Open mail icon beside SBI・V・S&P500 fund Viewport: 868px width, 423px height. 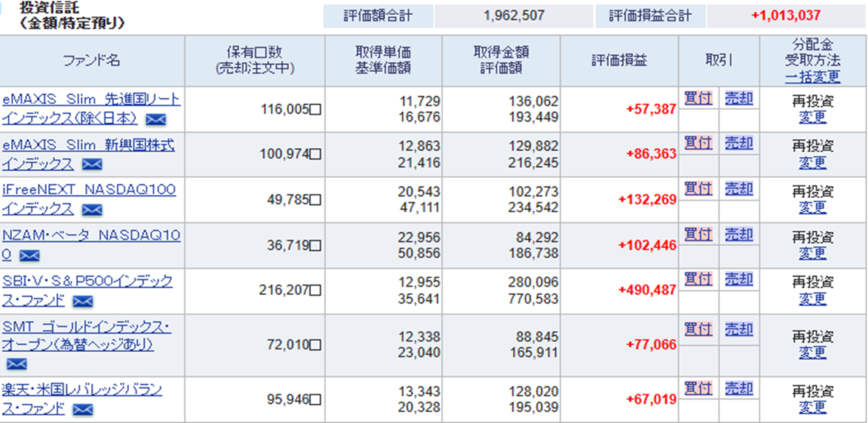[82, 301]
